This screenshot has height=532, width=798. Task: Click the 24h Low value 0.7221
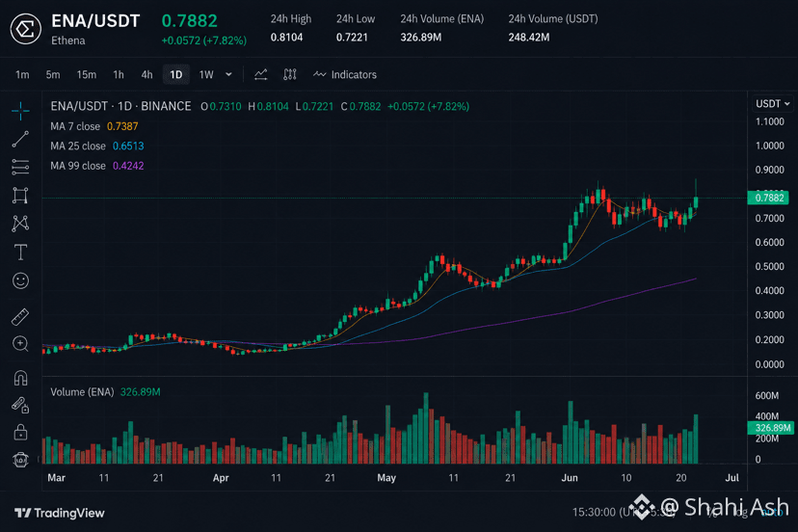coord(352,38)
